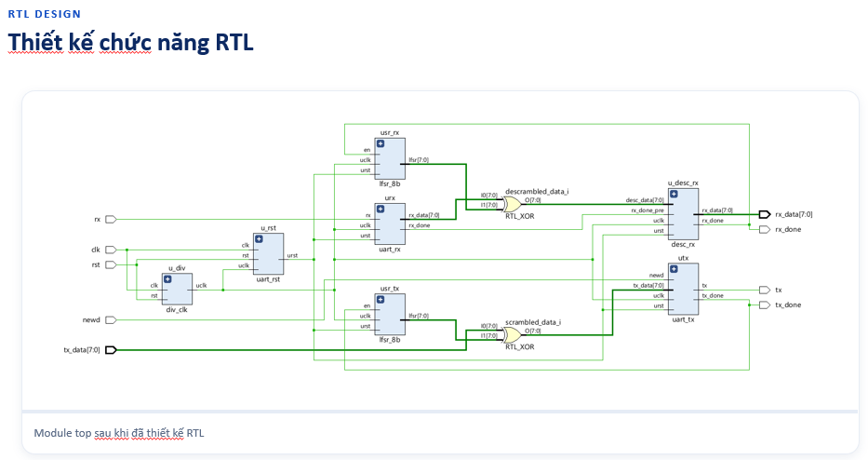Select the tx_done output port symbol
Screen dimensions: 868x460
click(x=765, y=304)
